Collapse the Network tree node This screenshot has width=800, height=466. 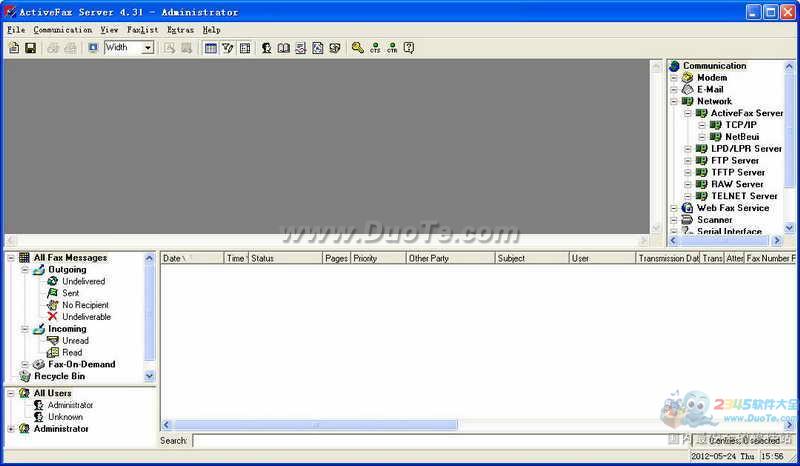[x=674, y=102]
